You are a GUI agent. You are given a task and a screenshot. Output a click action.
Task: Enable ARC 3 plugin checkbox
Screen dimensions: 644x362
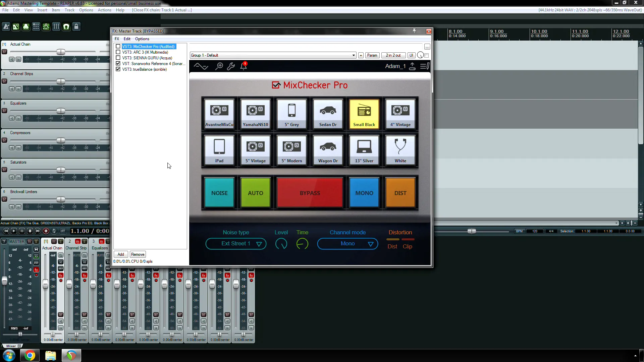click(118, 52)
